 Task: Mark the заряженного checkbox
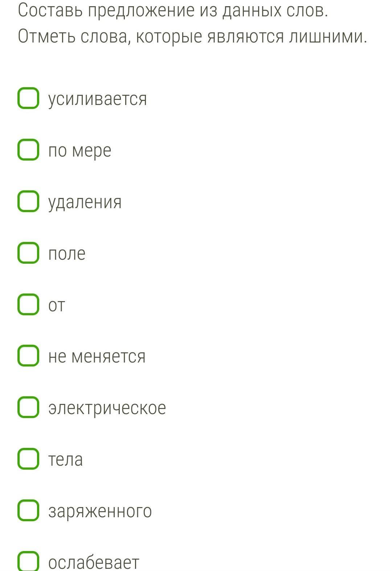click(x=28, y=510)
